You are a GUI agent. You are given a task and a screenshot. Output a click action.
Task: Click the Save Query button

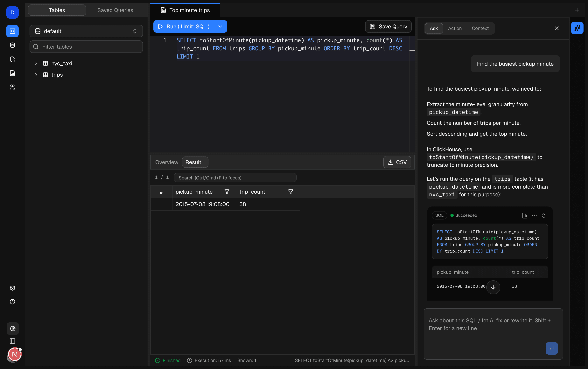(x=388, y=26)
